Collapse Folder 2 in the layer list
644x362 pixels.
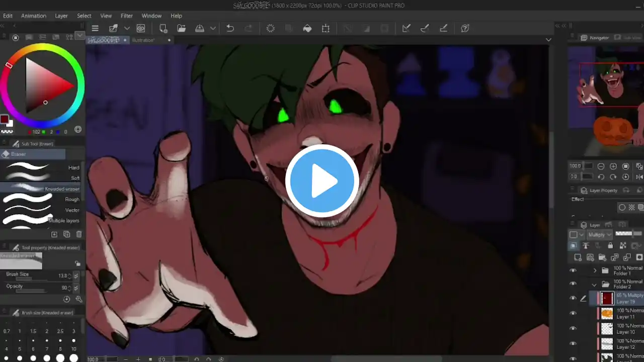(595, 285)
